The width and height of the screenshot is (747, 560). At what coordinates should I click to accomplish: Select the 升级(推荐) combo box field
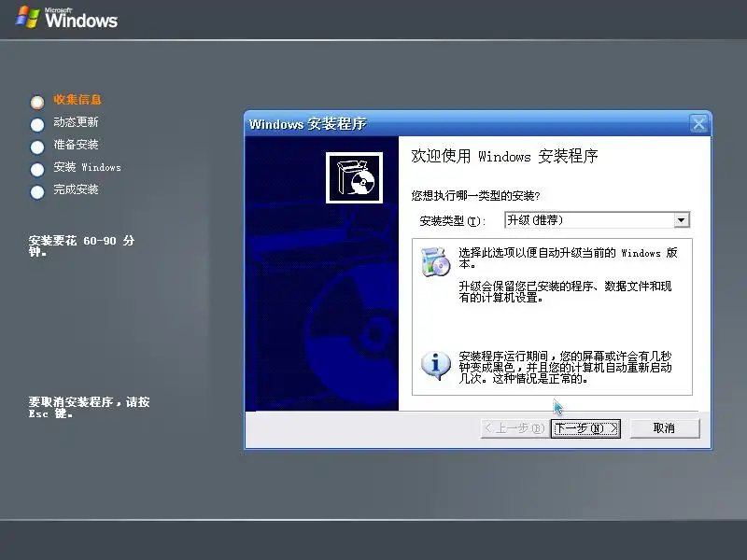coord(597,220)
